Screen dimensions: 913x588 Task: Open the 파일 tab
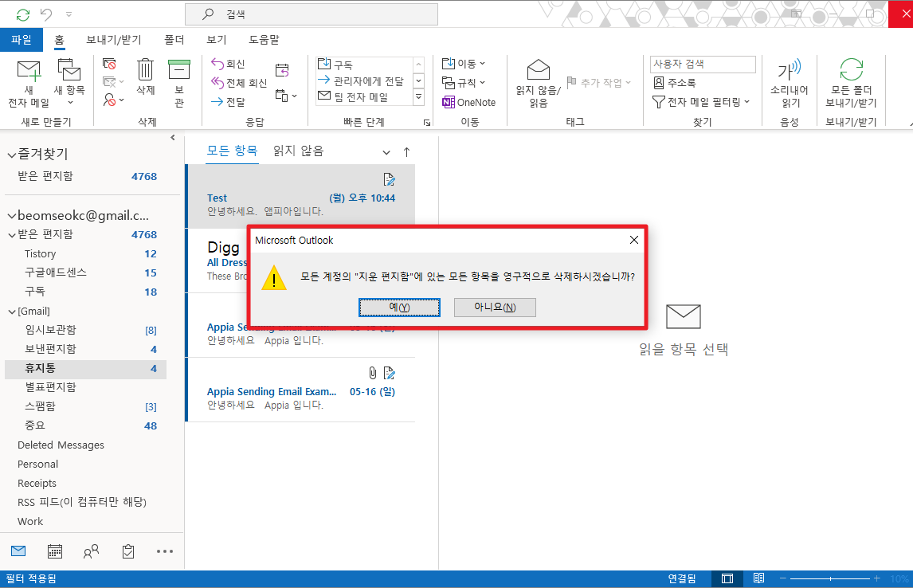[22, 40]
